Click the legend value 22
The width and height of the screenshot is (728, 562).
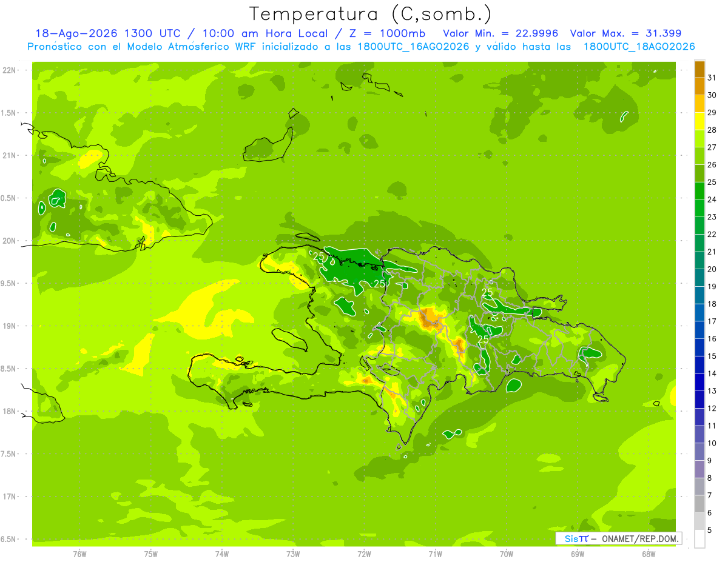click(712, 235)
